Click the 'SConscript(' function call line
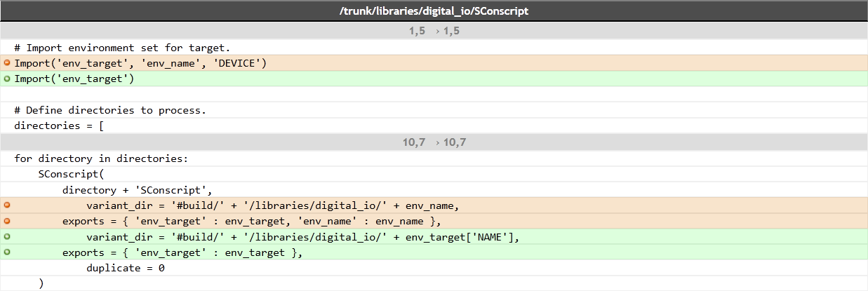 [71, 174]
